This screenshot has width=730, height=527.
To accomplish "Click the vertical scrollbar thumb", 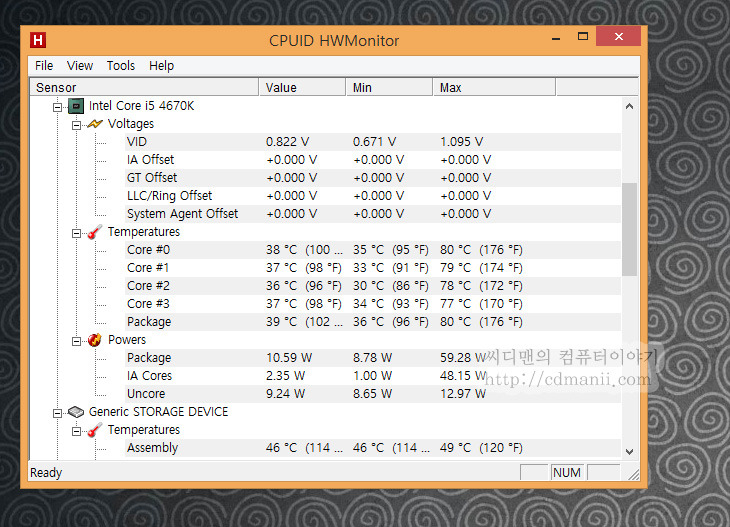I will tap(629, 230).
